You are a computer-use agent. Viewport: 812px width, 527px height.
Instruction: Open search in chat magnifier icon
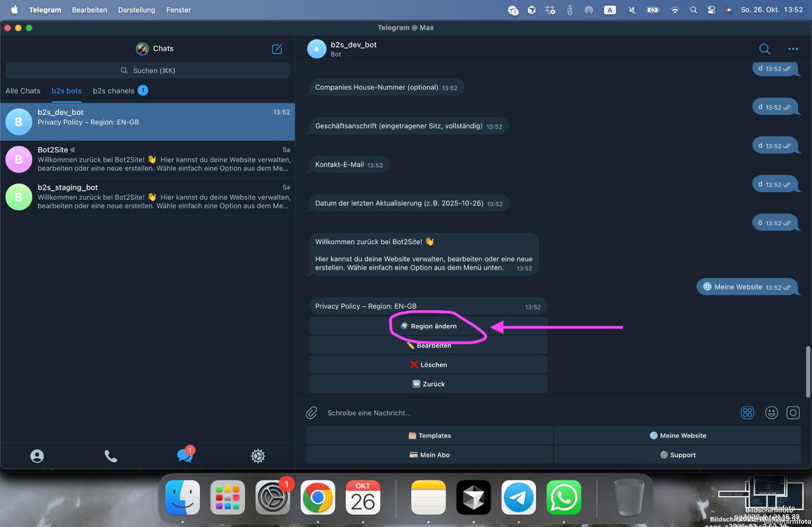tap(764, 49)
